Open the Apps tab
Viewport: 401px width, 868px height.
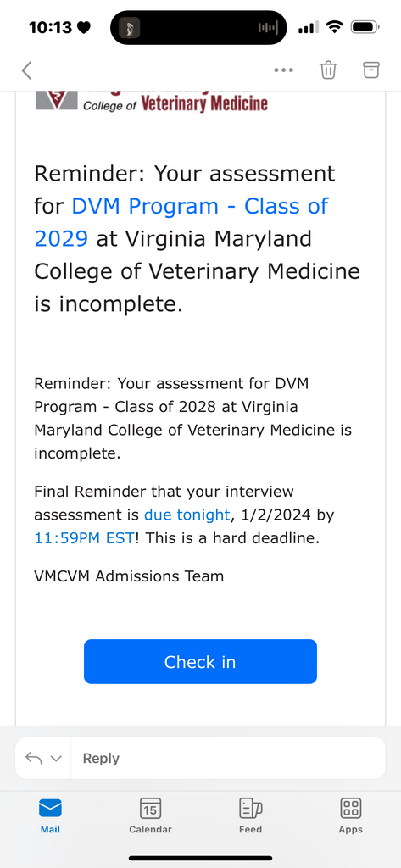click(351, 815)
